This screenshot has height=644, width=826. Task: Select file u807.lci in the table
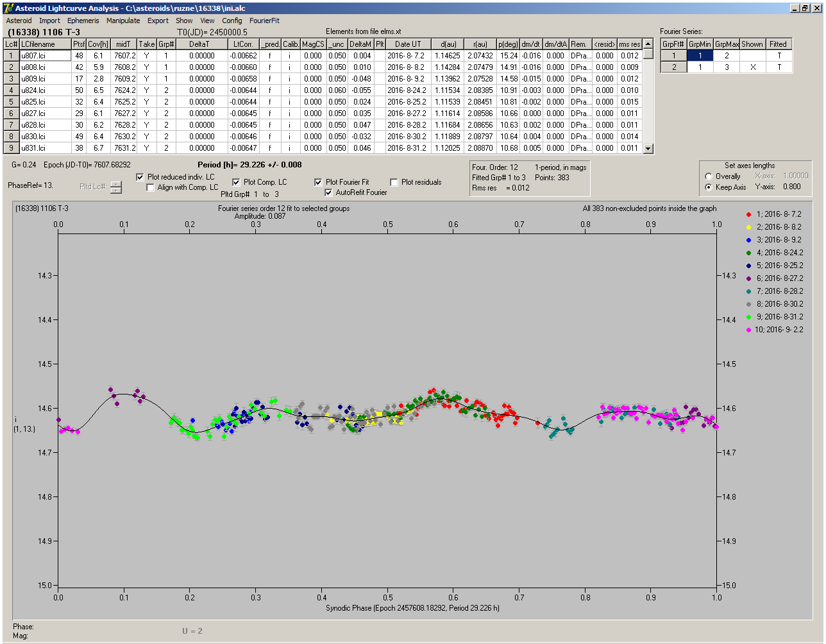[x=46, y=56]
